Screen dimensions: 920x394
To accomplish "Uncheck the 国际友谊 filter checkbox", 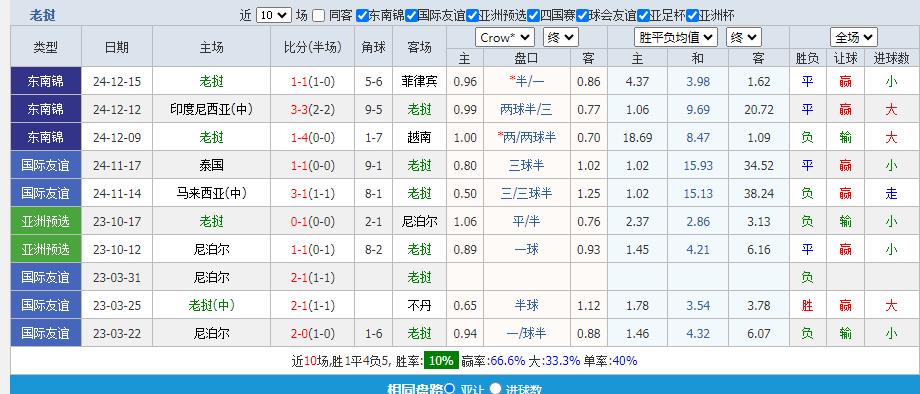I will coord(411,16).
